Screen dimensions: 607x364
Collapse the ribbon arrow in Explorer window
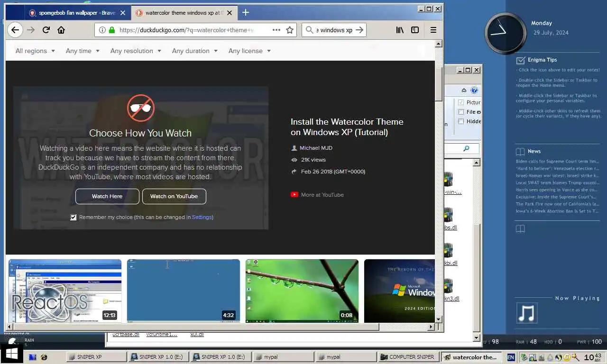pos(464,90)
